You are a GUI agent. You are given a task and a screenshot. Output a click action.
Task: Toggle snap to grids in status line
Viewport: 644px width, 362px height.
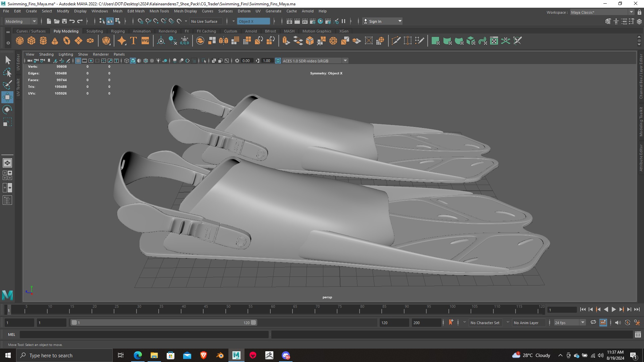point(141,21)
